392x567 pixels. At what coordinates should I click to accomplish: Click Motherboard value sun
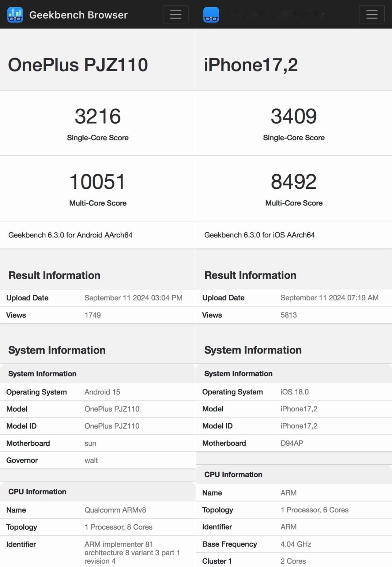(90, 443)
